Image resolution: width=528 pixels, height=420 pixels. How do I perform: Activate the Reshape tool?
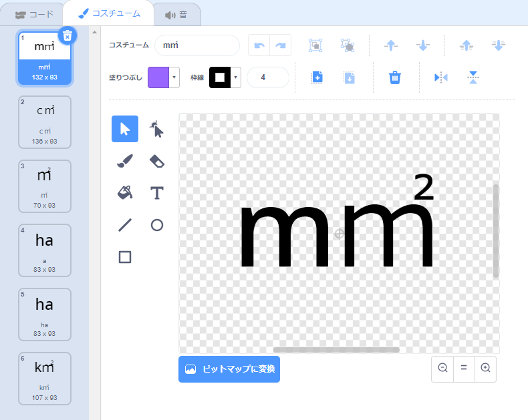[x=157, y=129]
